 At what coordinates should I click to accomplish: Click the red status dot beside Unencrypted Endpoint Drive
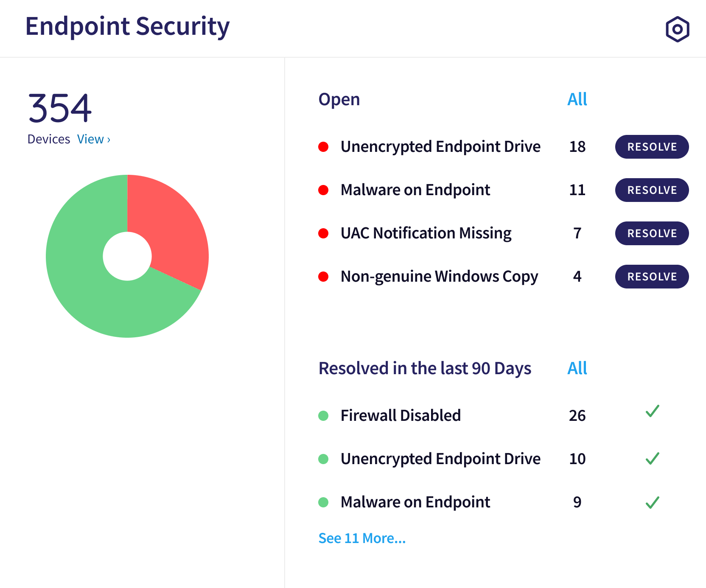[325, 147]
